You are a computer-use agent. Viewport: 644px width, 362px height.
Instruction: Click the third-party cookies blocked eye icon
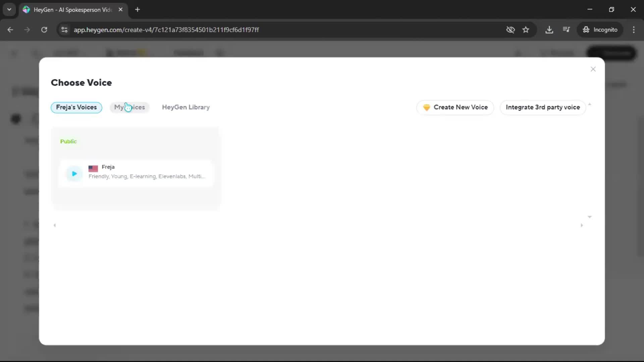pyautogui.click(x=510, y=29)
